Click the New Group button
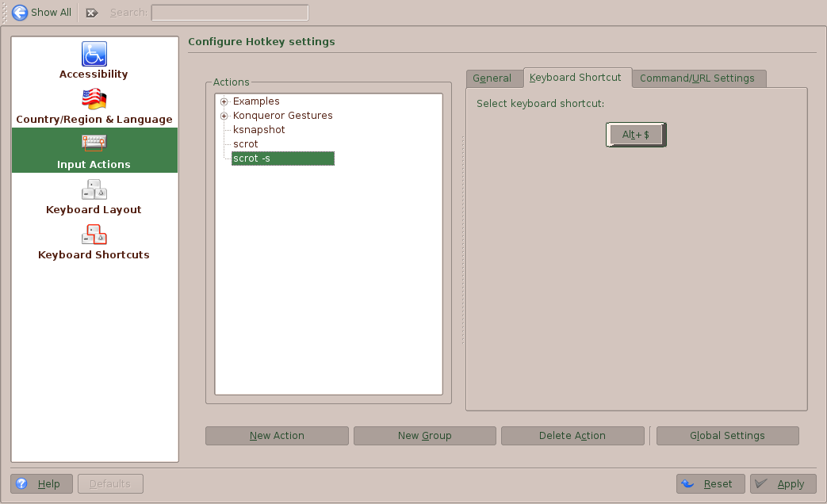Image resolution: width=827 pixels, height=504 pixels. pos(424,436)
